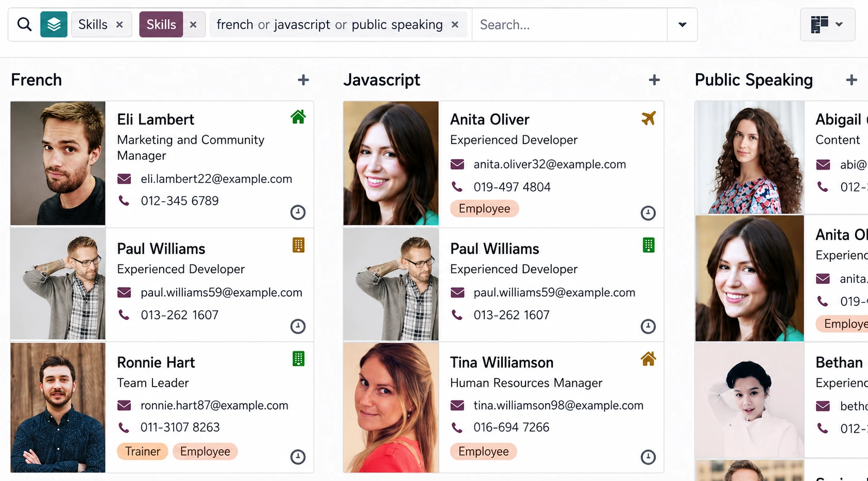Image resolution: width=868 pixels, height=481 pixels.
Task: Click Tina Williamson's orange home icon
Action: 648,359
